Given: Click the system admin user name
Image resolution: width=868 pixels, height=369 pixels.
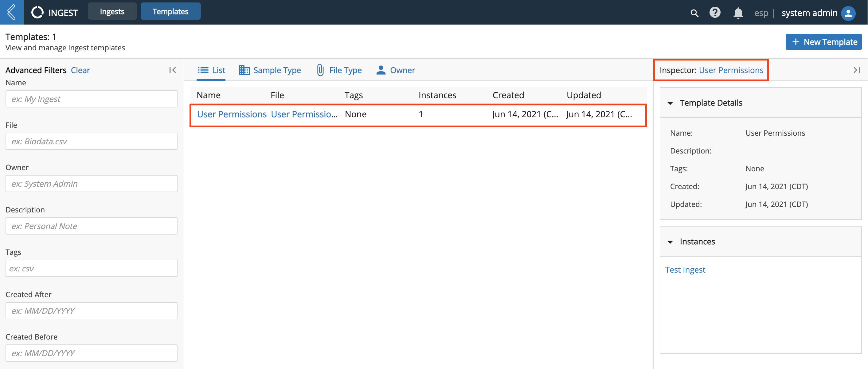Looking at the screenshot, I should [809, 13].
